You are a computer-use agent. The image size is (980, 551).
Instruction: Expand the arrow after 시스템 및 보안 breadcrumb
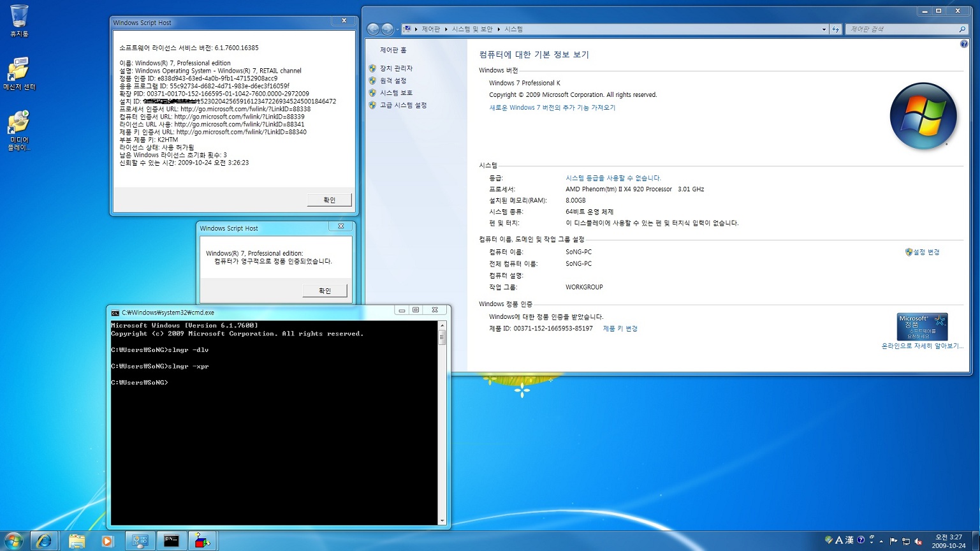(499, 29)
